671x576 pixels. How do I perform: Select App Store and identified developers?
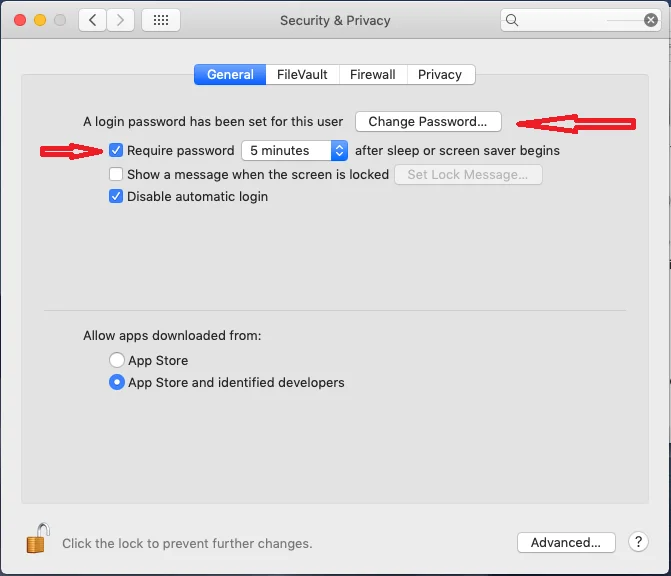coord(117,383)
